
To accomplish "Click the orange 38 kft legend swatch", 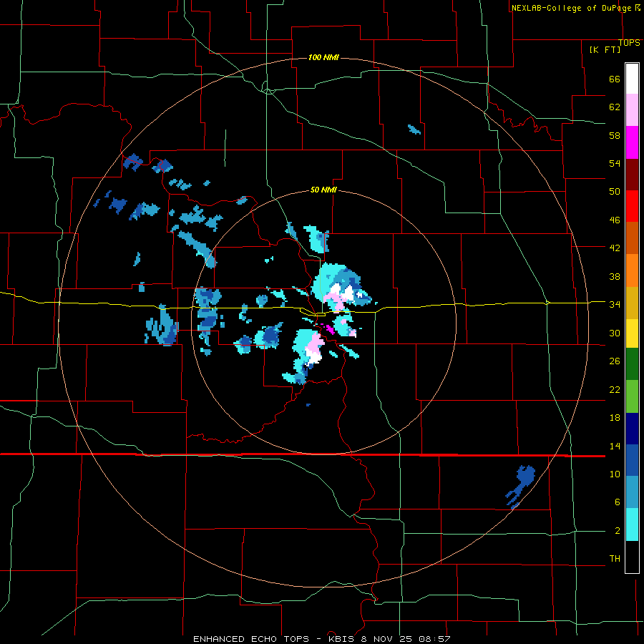I will [x=632, y=270].
